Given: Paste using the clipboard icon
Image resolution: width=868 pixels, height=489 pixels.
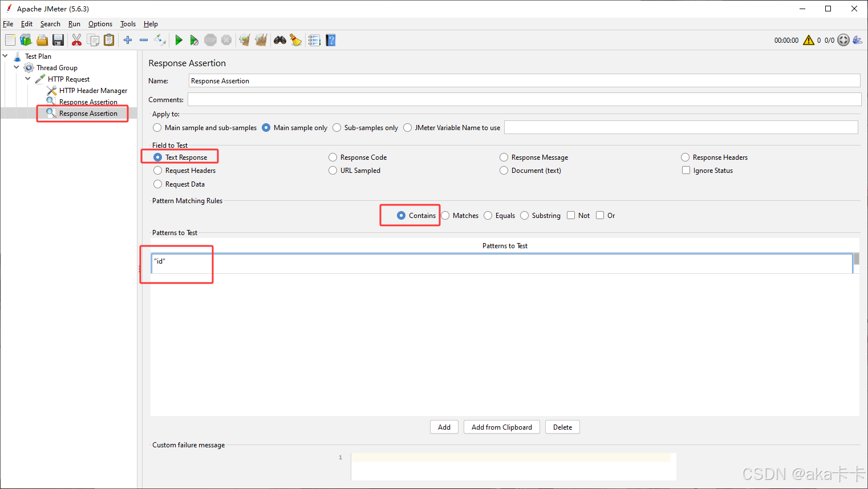Looking at the screenshot, I should (x=109, y=40).
